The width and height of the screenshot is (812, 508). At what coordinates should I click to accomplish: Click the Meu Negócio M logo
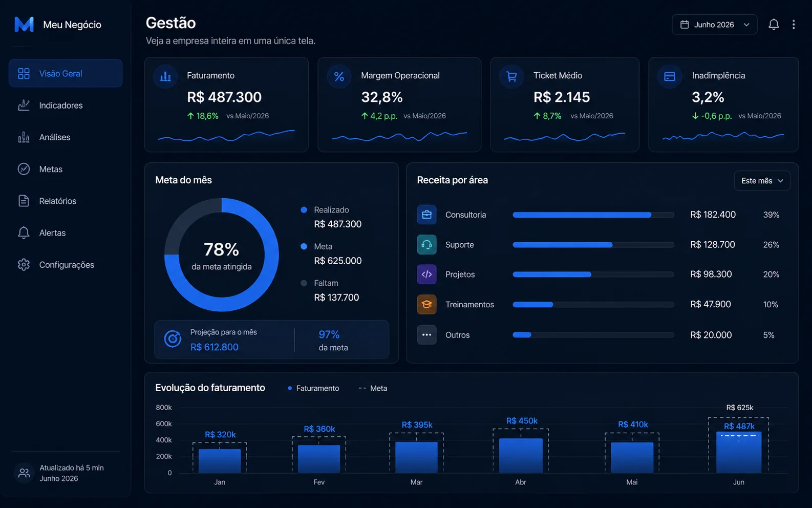[24, 24]
